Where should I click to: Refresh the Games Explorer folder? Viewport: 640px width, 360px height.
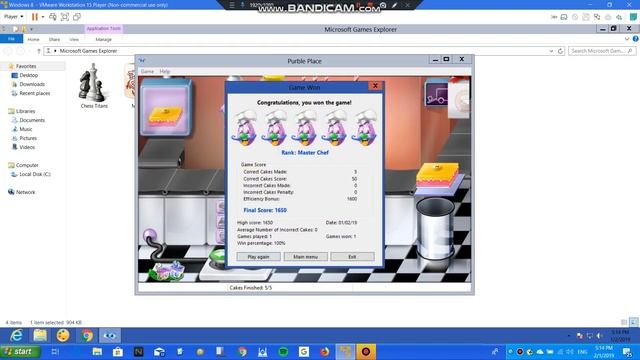pyautogui.click(x=560, y=51)
